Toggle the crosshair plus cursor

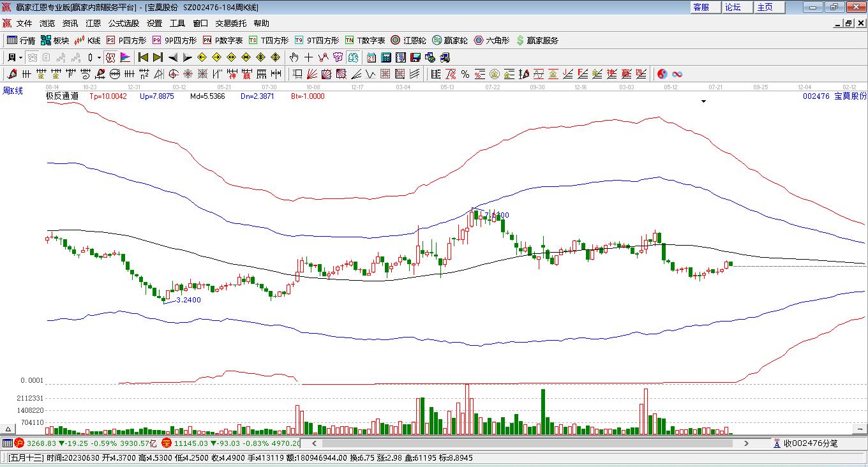pyautogui.click(x=309, y=57)
